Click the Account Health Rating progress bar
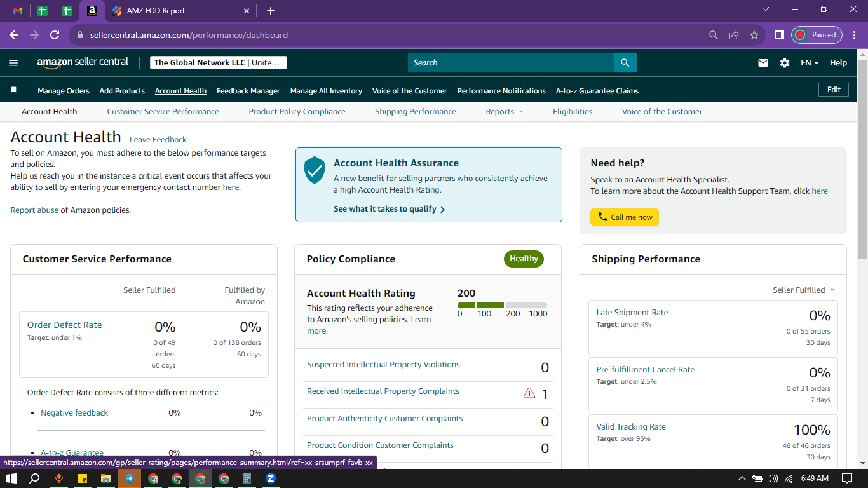868x488 pixels. tap(502, 306)
